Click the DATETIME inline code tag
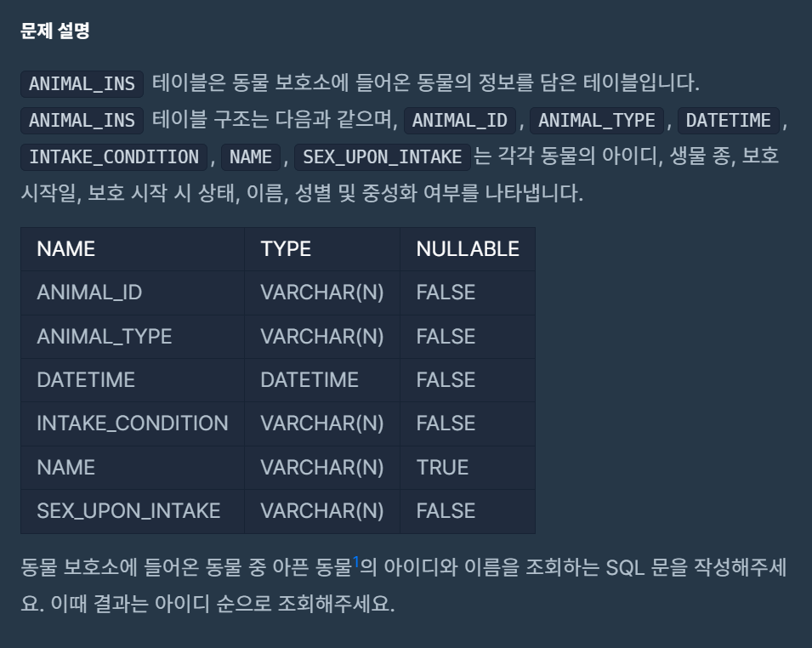812x648 pixels. pos(728,121)
